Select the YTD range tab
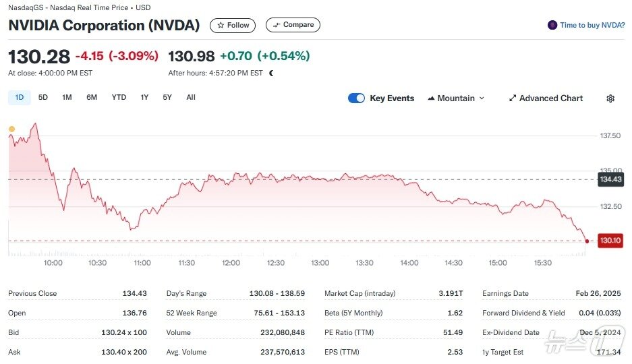This screenshot has width=632, height=364. (x=119, y=98)
